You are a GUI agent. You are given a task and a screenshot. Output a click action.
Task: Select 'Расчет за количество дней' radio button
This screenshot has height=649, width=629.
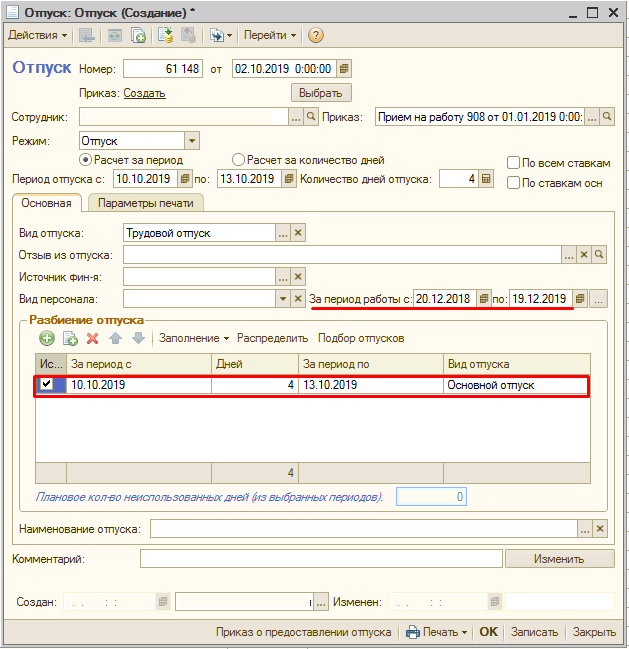[238, 160]
